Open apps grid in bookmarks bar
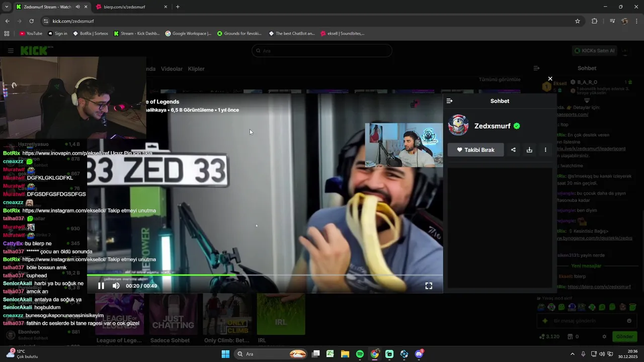644x362 pixels. 7,34
